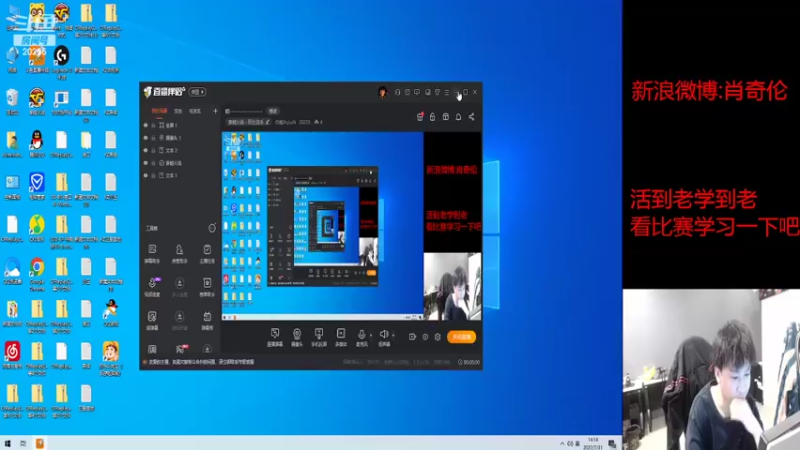
Task: Add a new scene with the plus icon
Action: coord(215,111)
